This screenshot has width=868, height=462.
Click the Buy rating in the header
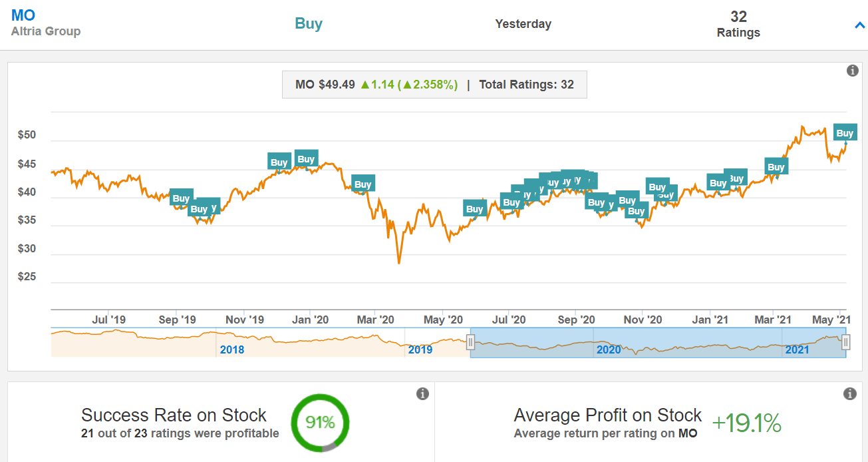pyautogui.click(x=309, y=23)
